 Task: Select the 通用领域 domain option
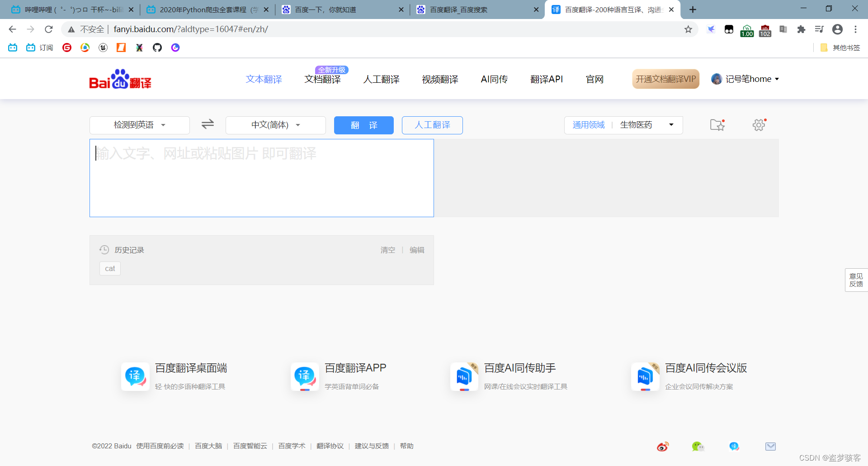589,125
